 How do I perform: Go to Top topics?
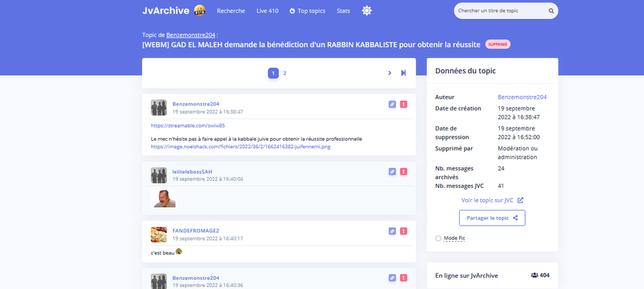click(308, 11)
